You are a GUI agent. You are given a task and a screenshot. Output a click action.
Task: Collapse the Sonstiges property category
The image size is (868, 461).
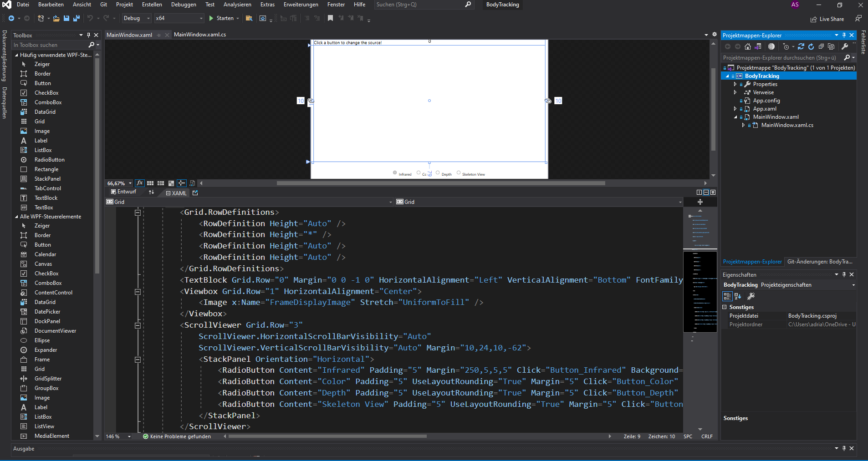click(725, 307)
